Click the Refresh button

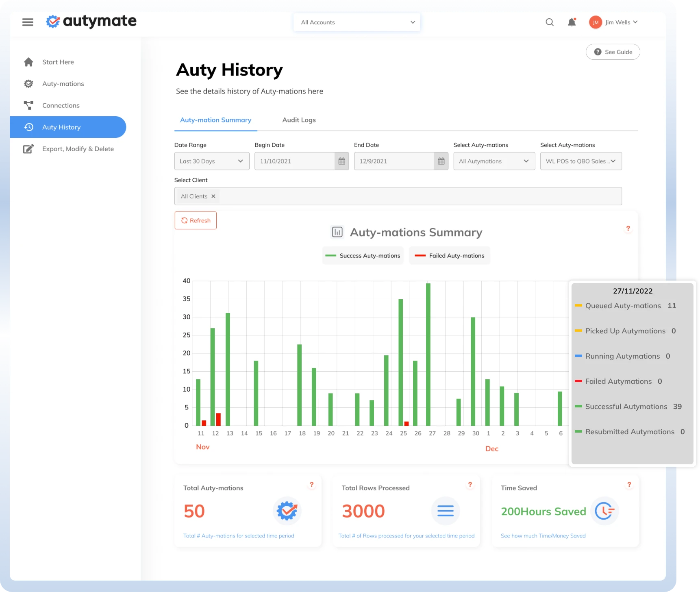click(x=196, y=220)
